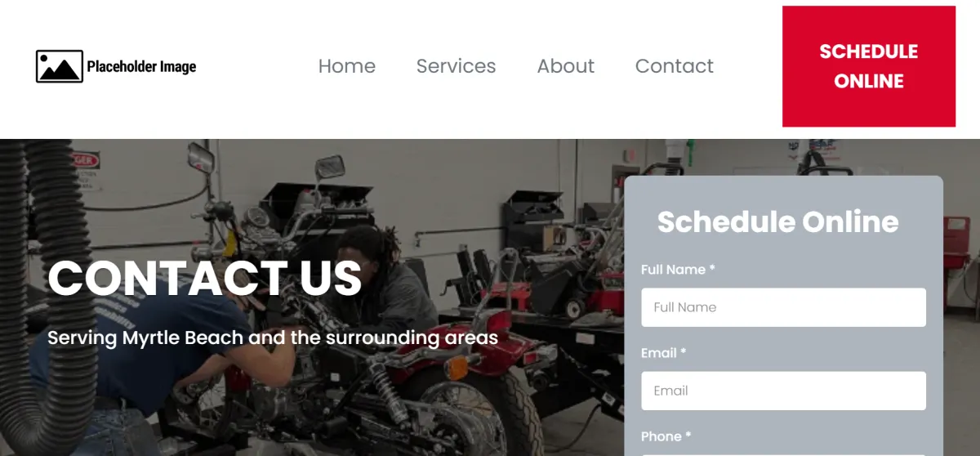This screenshot has height=456, width=980.
Task: Navigate to the About page
Action: point(566,66)
